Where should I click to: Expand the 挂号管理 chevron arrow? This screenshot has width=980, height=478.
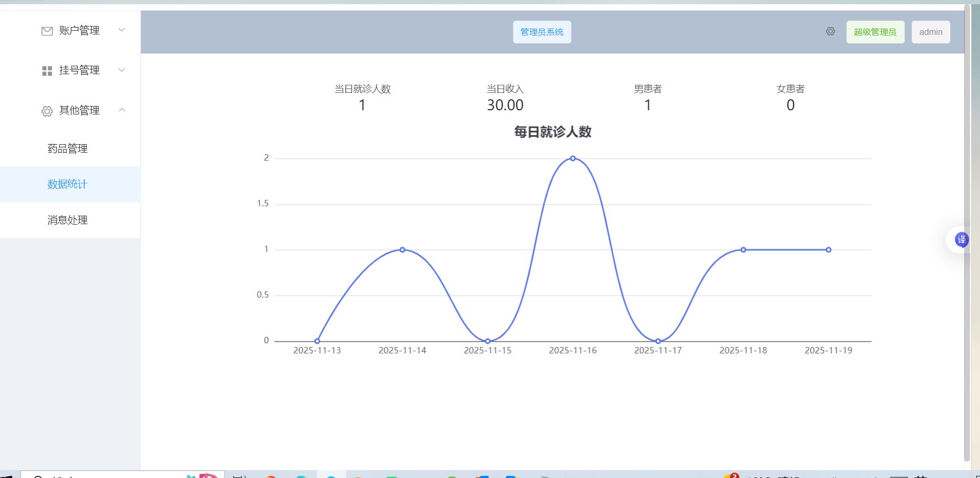[121, 70]
